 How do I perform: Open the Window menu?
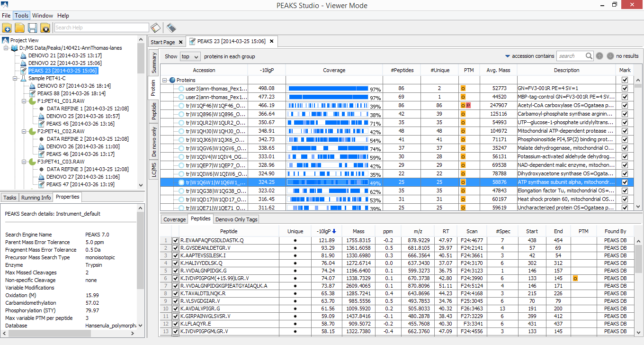point(43,16)
